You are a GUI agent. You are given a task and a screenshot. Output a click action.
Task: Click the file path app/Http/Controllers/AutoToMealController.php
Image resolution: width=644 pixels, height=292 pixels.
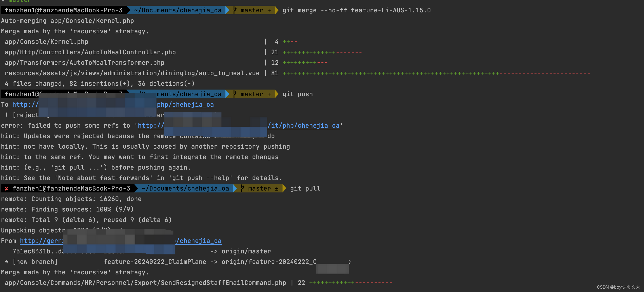tap(90, 52)
